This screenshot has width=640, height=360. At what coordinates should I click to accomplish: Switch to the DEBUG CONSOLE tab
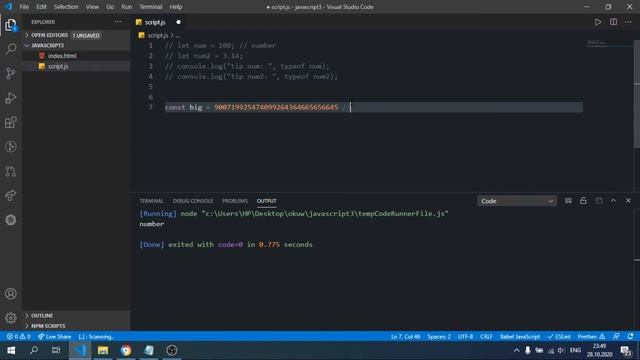coord(193,201)
